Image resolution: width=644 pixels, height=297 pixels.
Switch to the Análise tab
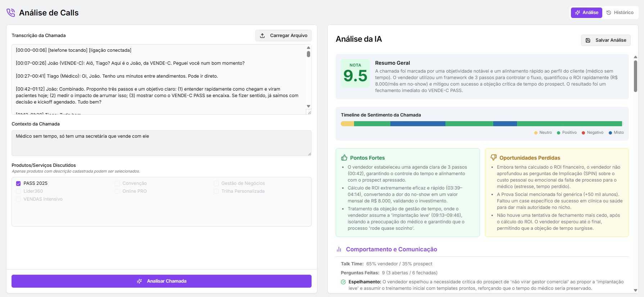pyautogui.click(x=586, y=13)
